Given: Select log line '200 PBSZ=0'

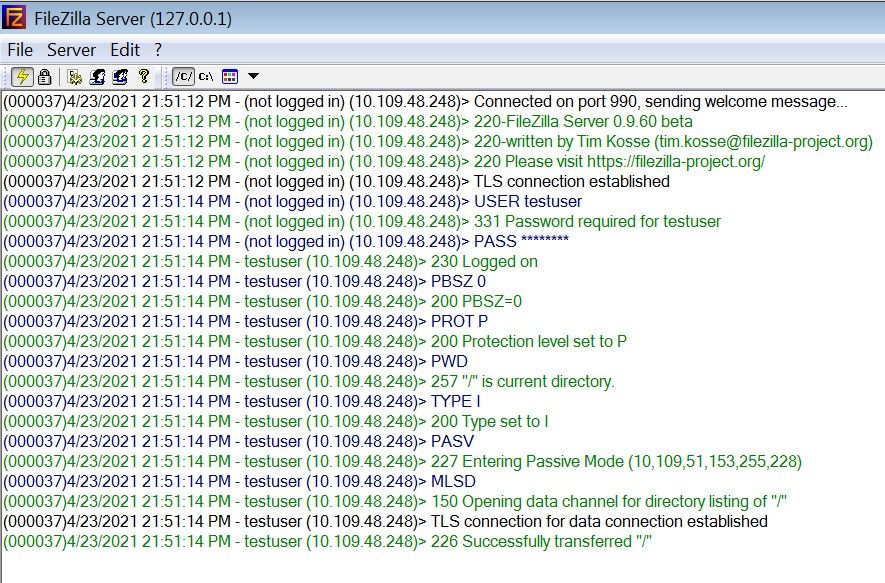Looking at the screenshot, I should tap(262, 302).
